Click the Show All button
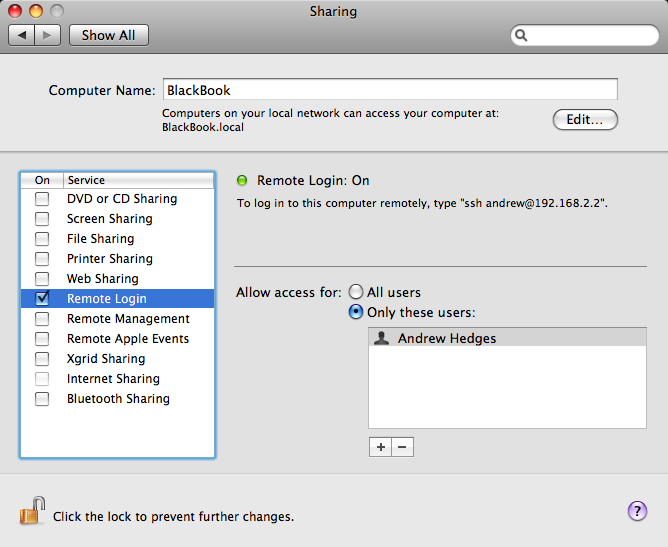 pos(109,35)
